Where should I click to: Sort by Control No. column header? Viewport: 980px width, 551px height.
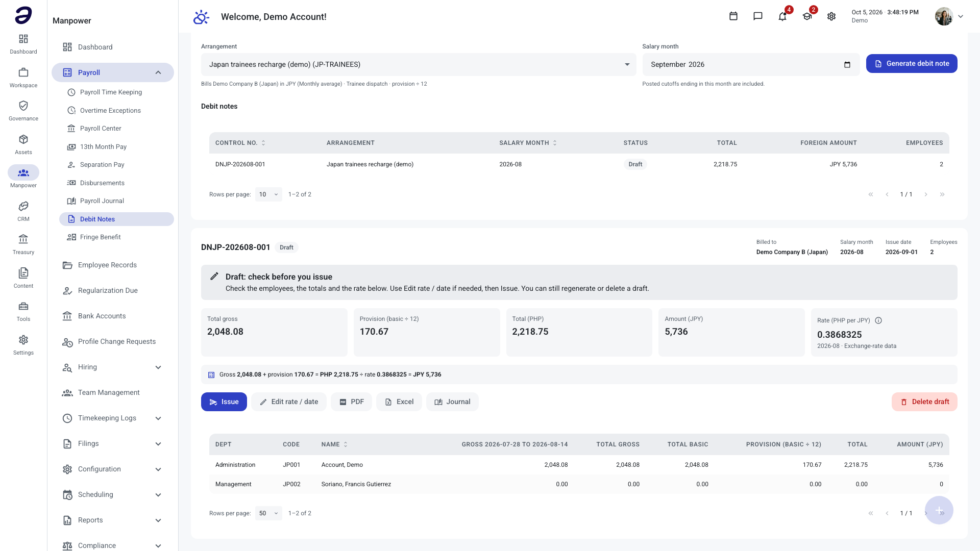240,143
